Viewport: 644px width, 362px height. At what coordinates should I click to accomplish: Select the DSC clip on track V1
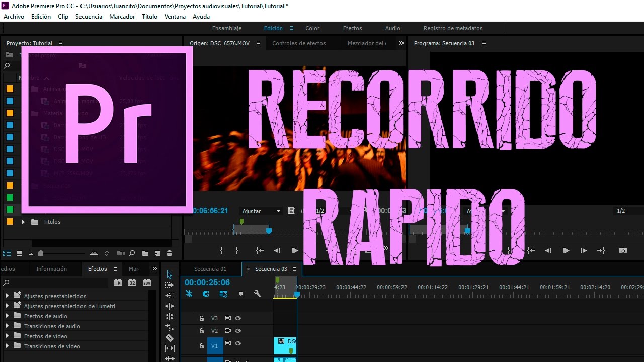[285, 346]
